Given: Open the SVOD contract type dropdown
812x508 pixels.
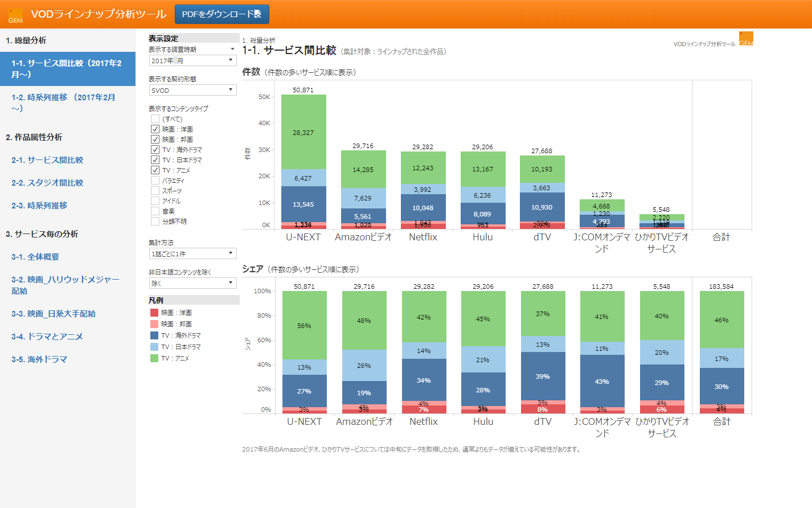Looking at the screenshot, I should (192, 90).
